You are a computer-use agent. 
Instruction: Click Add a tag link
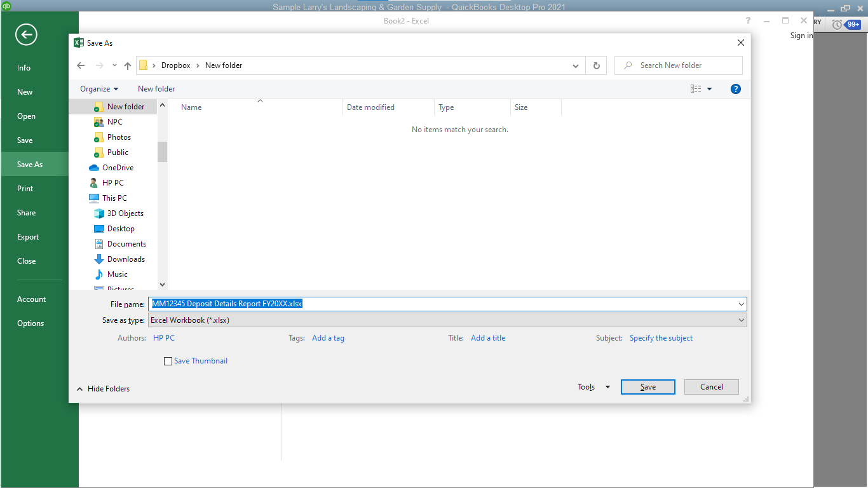coord(328,338)
